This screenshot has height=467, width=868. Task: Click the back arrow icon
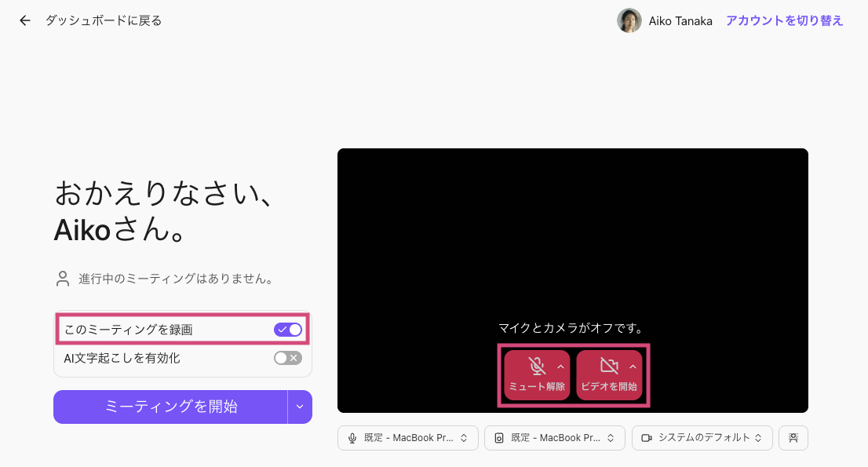tap(25, 20)
